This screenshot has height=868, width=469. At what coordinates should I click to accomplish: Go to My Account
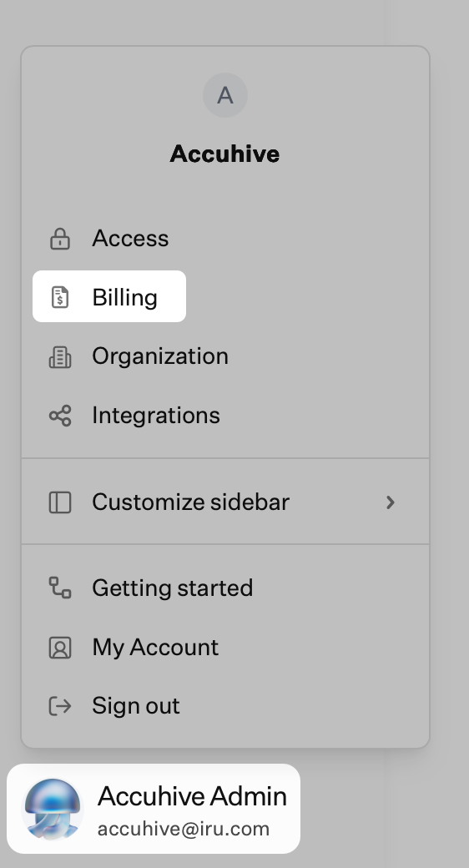[224, 647]
